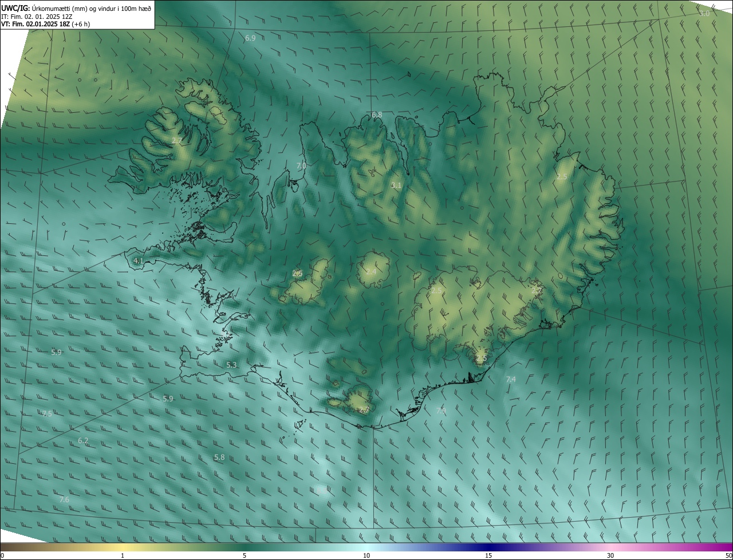733x560 pixels.
Task: Click the 2.4 value label
Action: tap(371, 271)
